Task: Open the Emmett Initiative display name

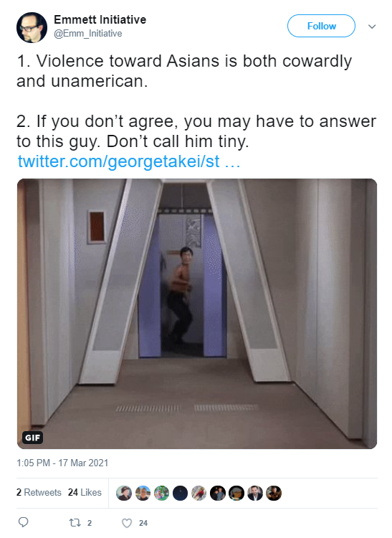Action: point(100,19)
